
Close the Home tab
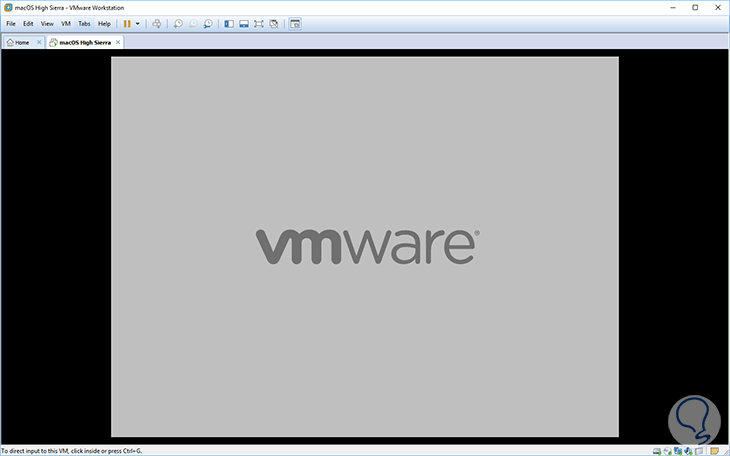(39, 42)
